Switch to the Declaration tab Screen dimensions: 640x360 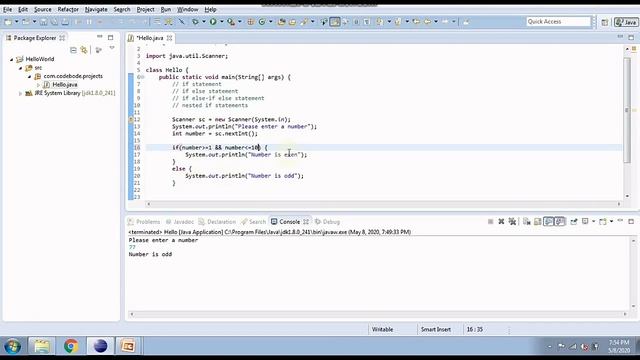click(x=217, y=222)
